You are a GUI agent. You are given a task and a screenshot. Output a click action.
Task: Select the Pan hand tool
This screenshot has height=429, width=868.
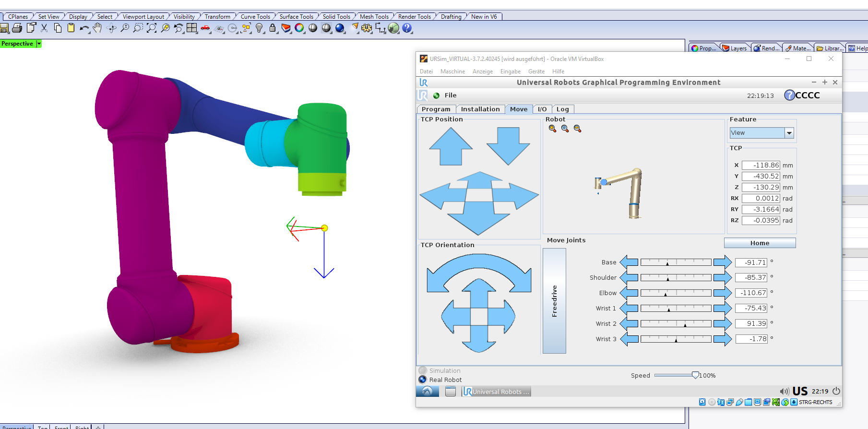click(x=97, y=28)
